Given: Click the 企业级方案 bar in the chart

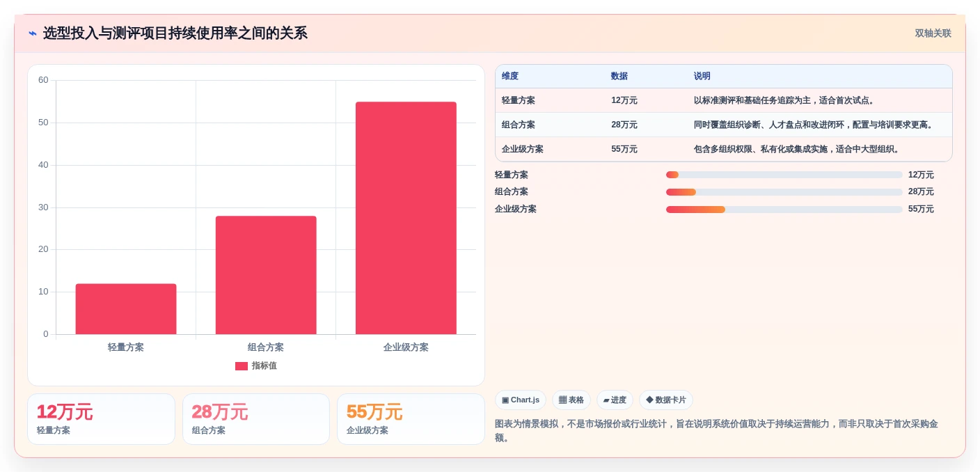Looking at the screenshot, I should coord(406,218).
